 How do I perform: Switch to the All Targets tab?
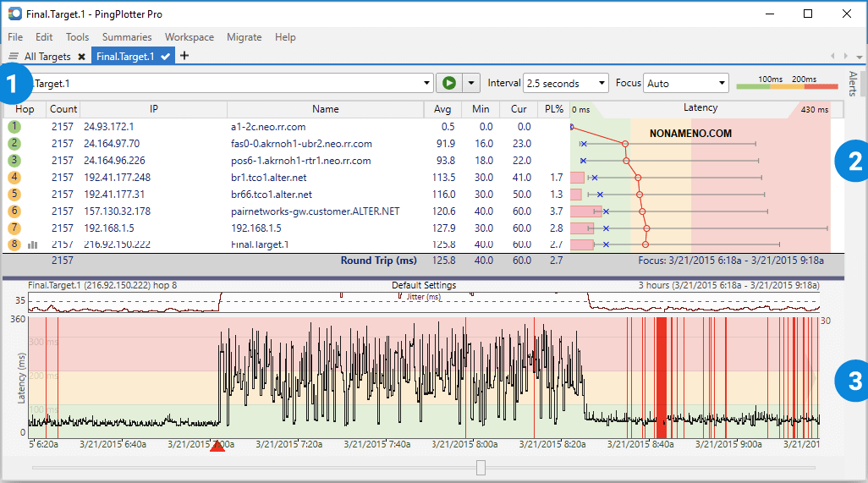(47, 57)
